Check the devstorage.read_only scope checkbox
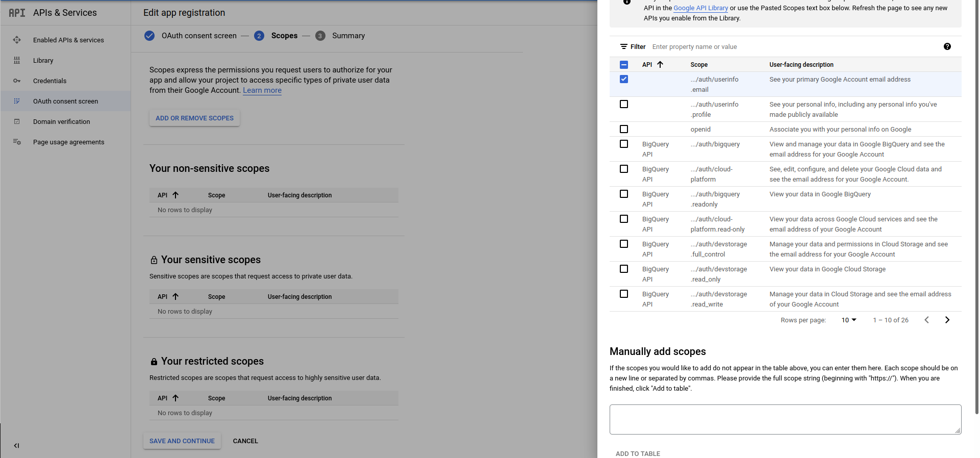The width and height of the screenshot is (980, 458). 623,269
